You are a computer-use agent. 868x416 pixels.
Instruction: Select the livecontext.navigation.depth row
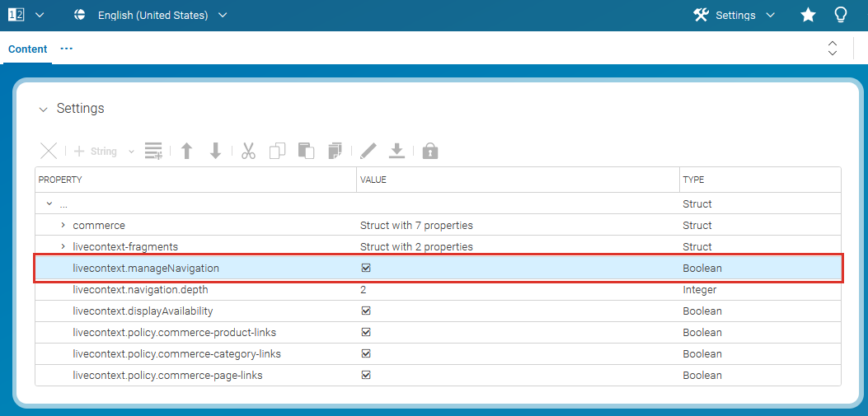pyautogui.click(x=438, y=290)
